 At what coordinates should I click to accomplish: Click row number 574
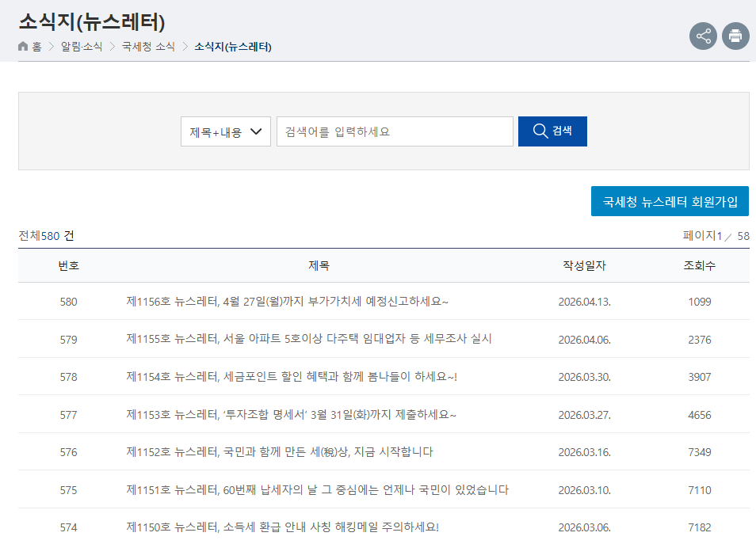click(68, 527)
